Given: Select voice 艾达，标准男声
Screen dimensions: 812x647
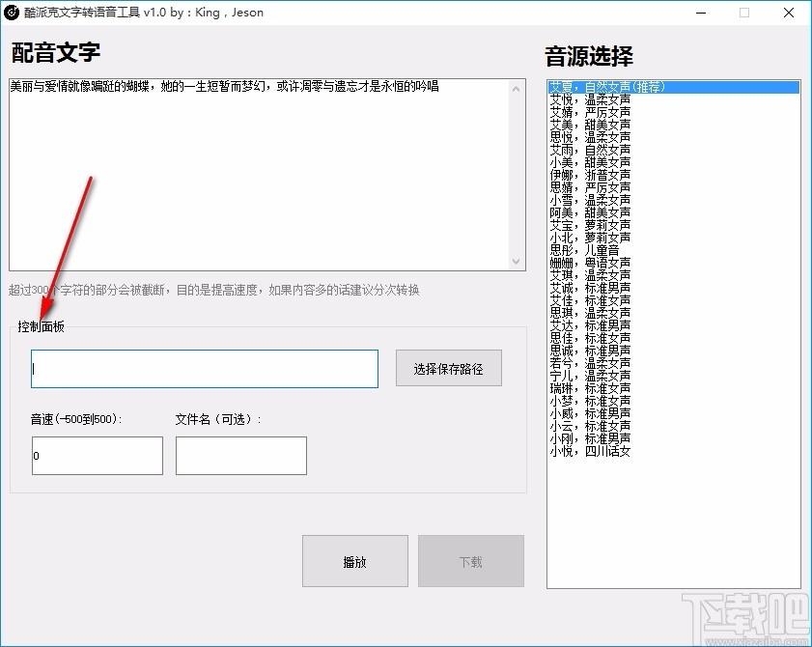Looking at the screenshot, I should click(673, 325).
